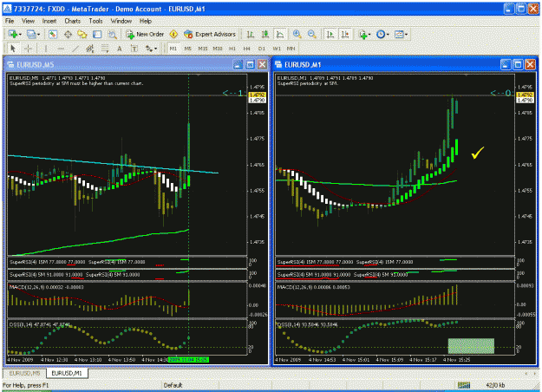Image resolution: width=542 pixels, height=392 pixels.
Task: Open the Tools menu
Action: [x=95, y=21]
